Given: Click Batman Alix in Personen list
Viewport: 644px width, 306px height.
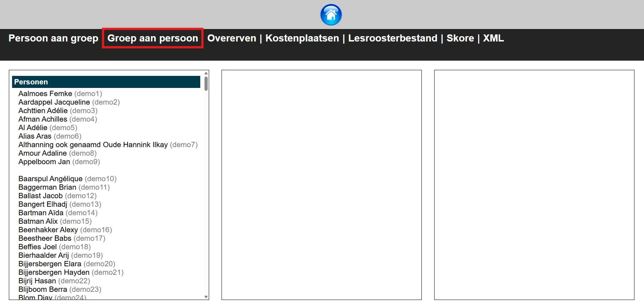Looking at the screenshot, I should point(55,221).
